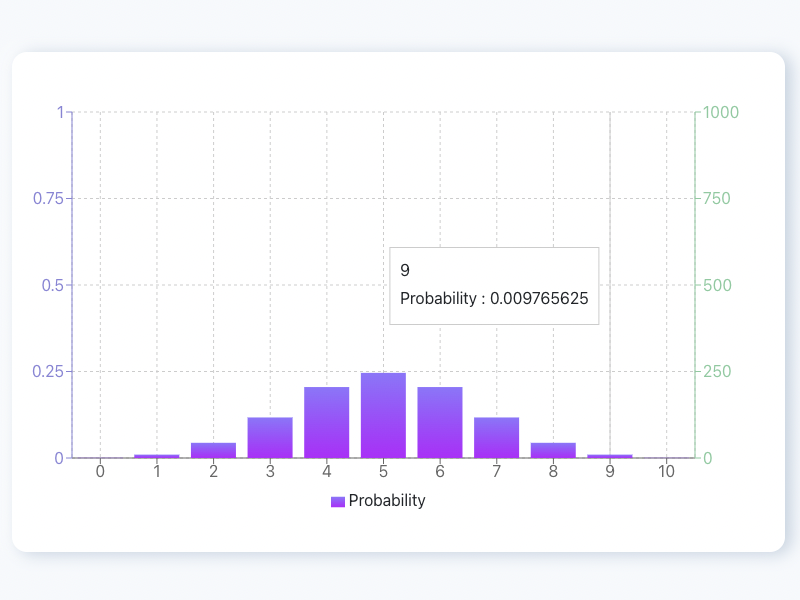Click the left axis label 0.5
Viewport: 800px width, 600px height.
pyautogui.click(x=53, y=285)
